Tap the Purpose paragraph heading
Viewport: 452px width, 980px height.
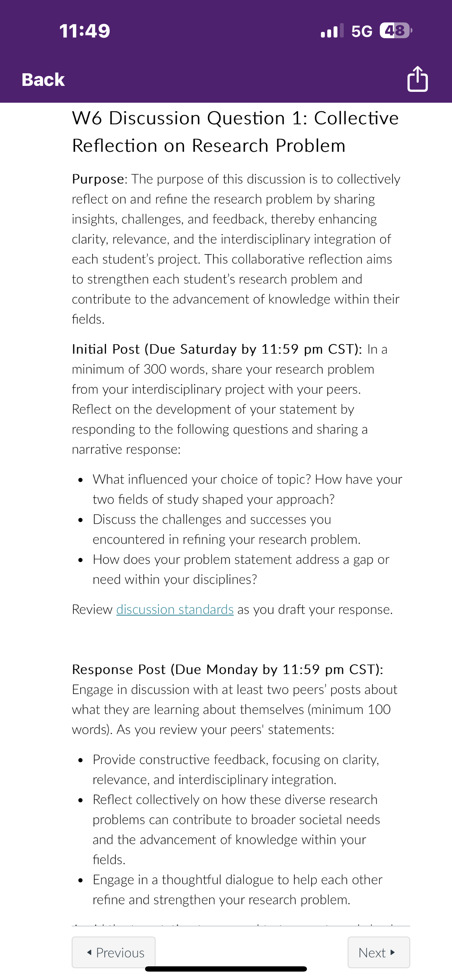[98, 179]
